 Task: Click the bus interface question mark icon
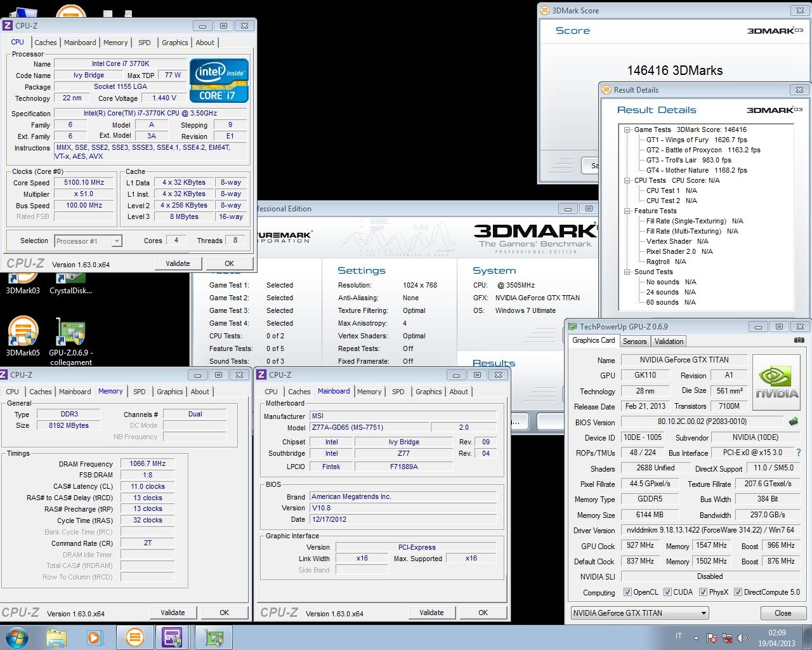pyautogui.click(x=798, y=453)
